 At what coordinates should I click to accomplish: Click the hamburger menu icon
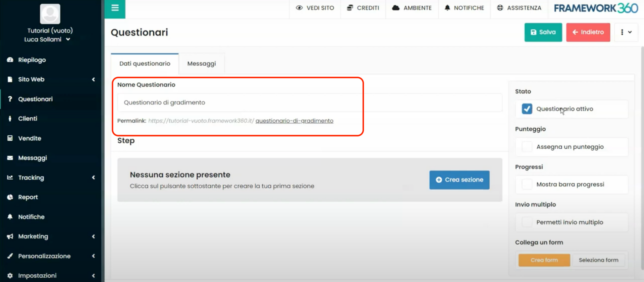click(115, 8)
